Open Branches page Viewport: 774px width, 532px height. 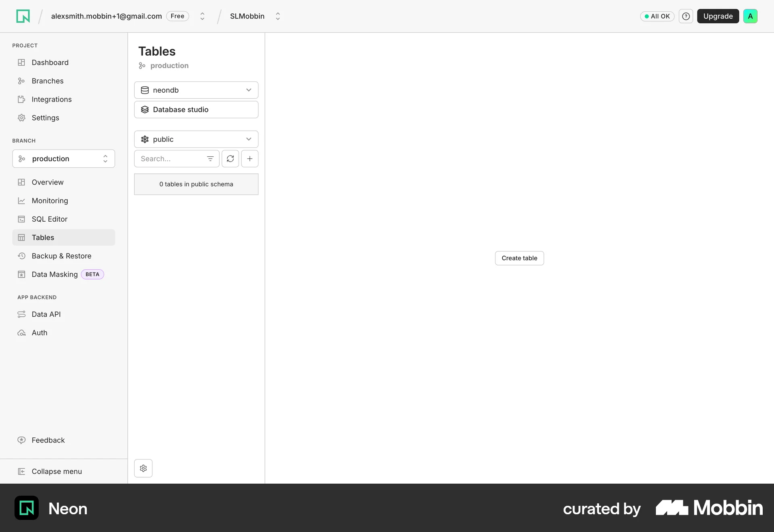pos(64,81)
